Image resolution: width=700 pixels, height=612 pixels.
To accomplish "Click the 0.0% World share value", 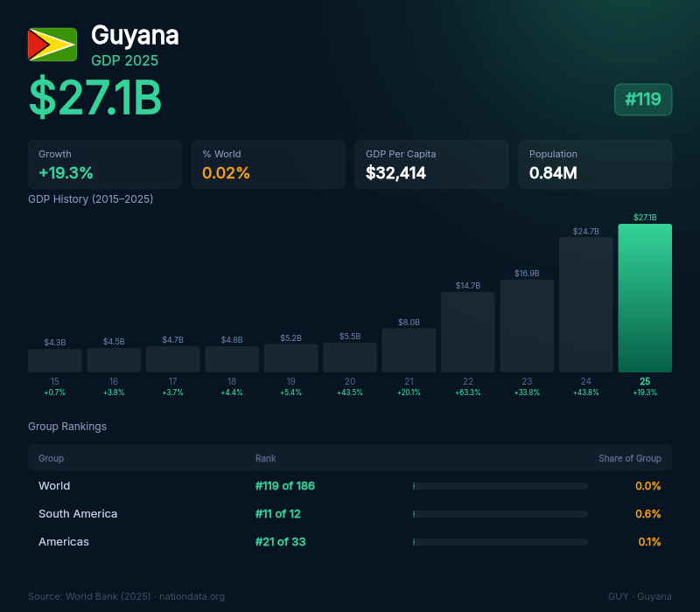I will tap(648, 486).
